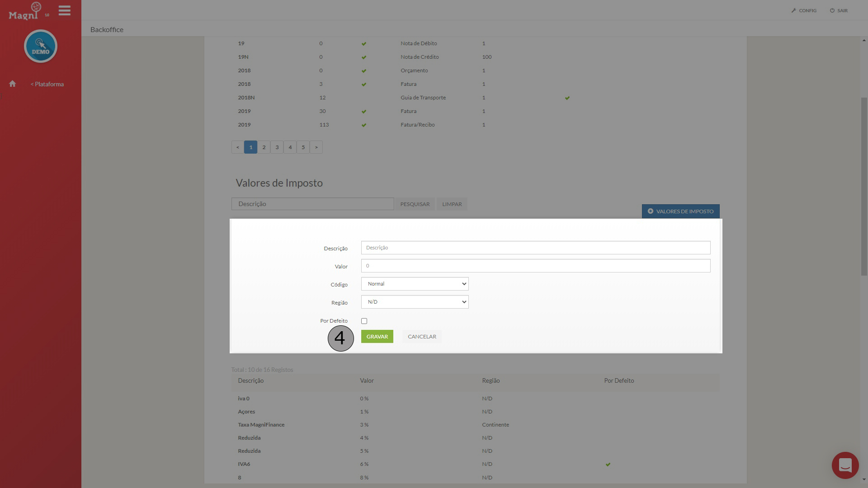This screenshot has width=868, height=488.
Task: Enable the Por Defeito checkbox
Action: 364,321
